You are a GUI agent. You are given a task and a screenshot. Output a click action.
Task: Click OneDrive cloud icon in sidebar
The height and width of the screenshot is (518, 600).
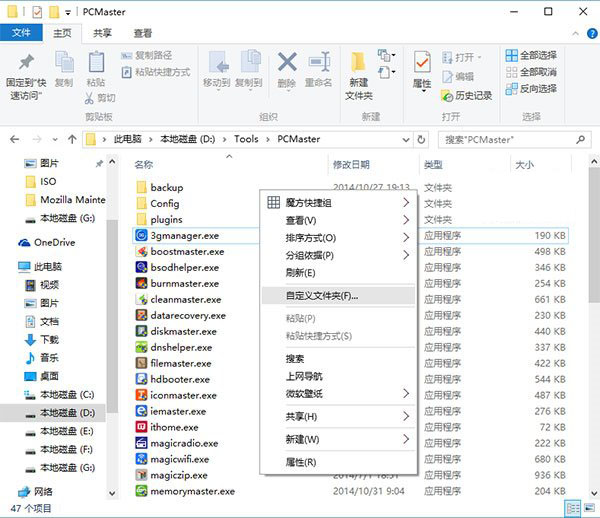point(24,242)
